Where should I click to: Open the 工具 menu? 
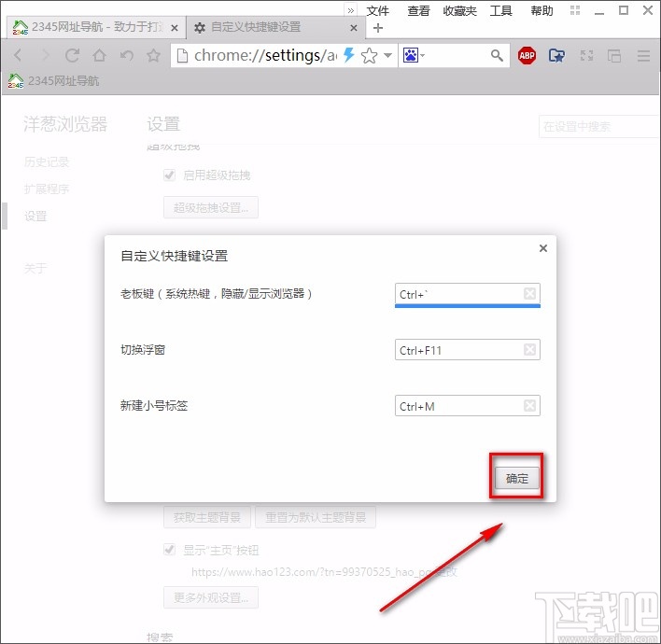(500, 10)
